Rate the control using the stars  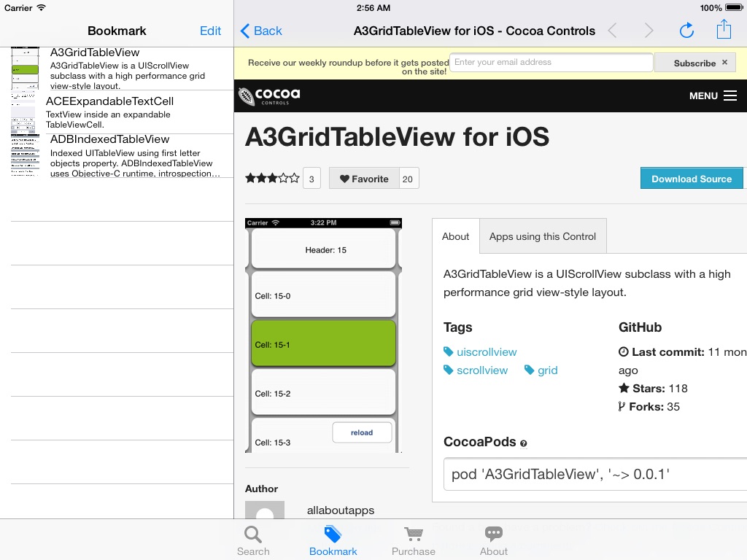(272, 179)
